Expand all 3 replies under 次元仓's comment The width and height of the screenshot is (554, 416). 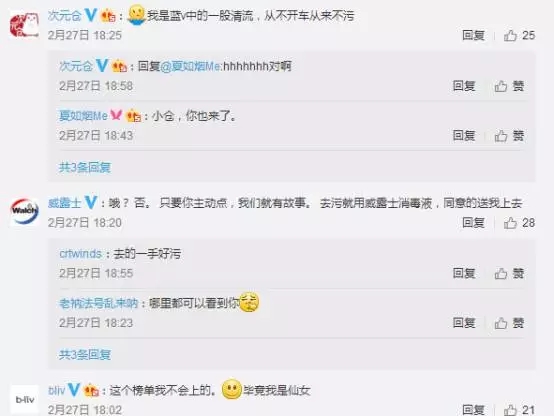click(x=85, y=167)
